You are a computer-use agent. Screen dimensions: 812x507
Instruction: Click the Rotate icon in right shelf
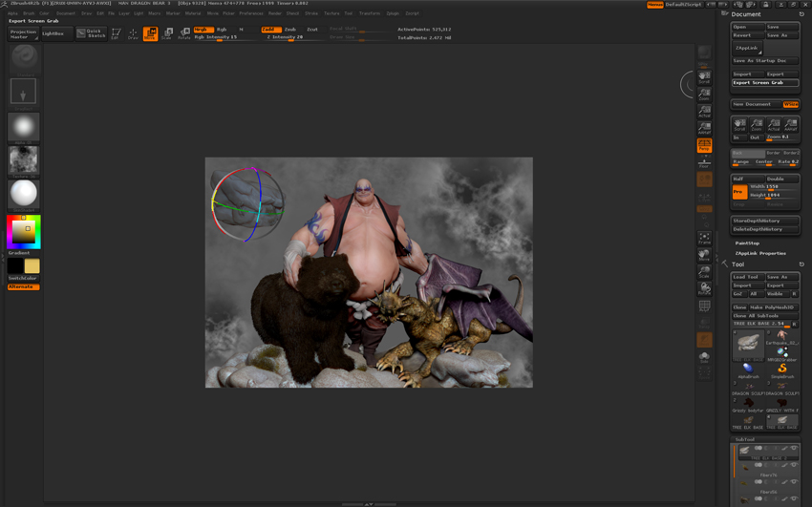[704, 288]
